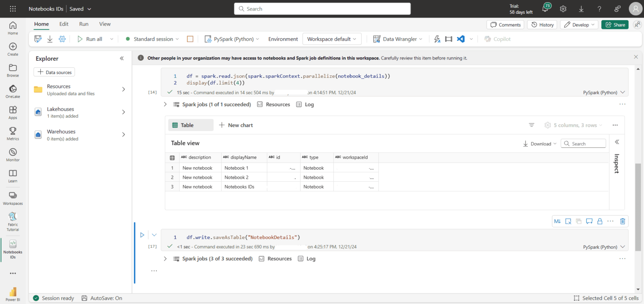Select the Notebooks IDs item in left navigation

click(13, 250)
